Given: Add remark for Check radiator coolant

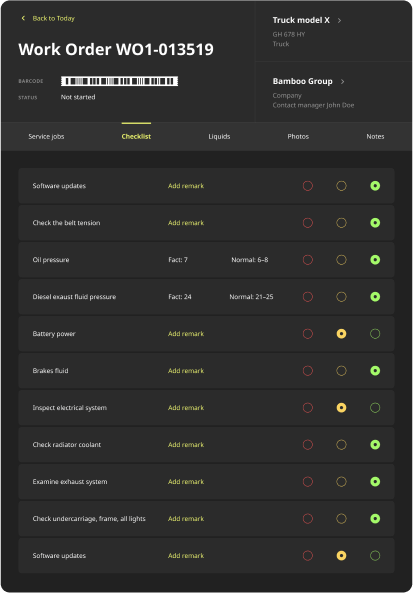Looking at the screenshot, I should 186,445.
